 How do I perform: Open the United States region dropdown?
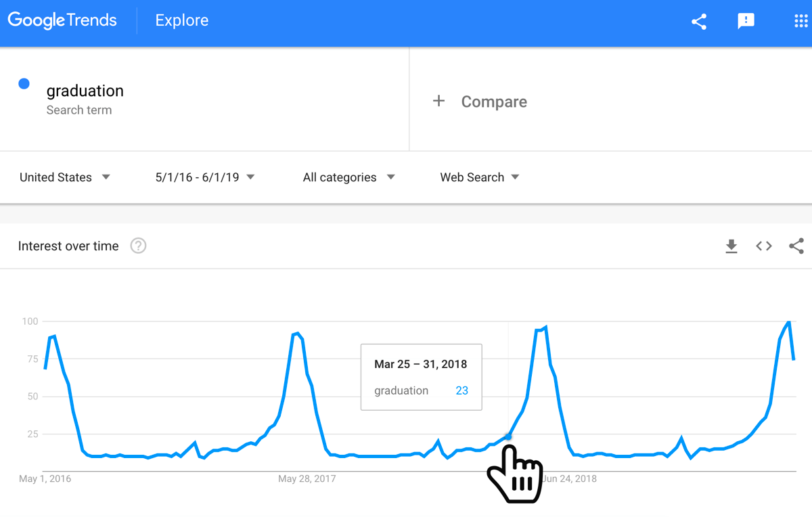(65, 177)
